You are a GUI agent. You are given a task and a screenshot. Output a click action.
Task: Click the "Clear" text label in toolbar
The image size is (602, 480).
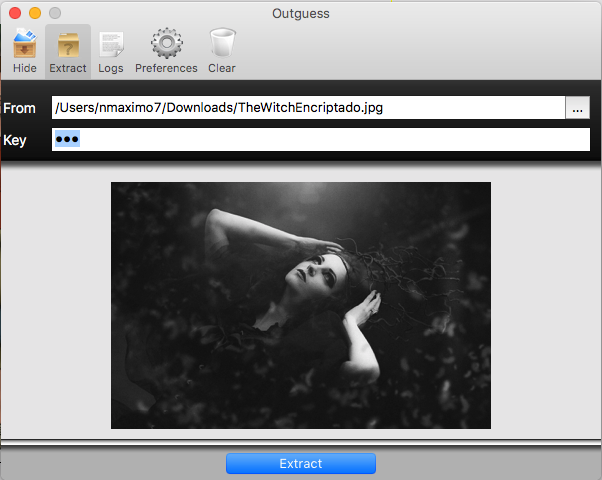coord(222,68)
